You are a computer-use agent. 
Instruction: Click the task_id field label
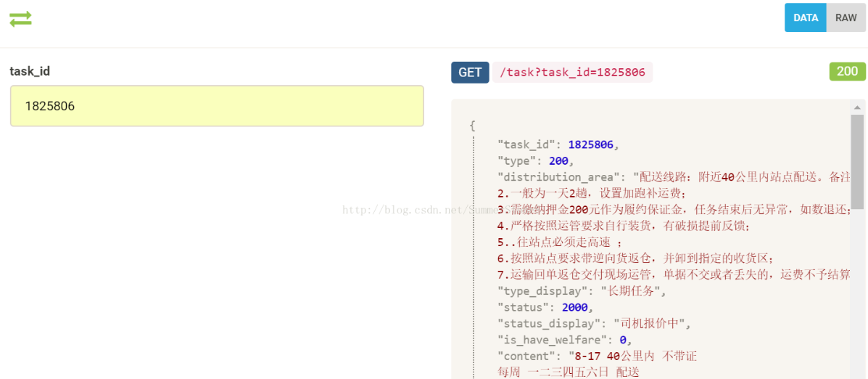coord(30,71)
